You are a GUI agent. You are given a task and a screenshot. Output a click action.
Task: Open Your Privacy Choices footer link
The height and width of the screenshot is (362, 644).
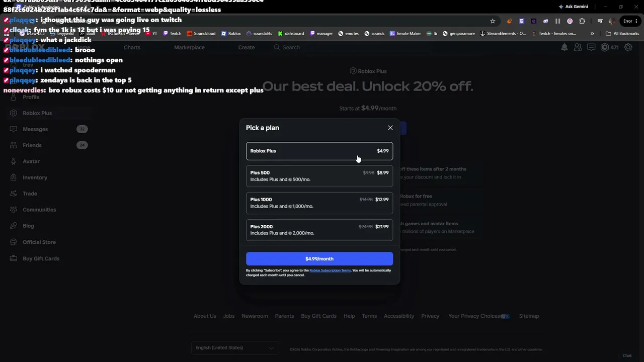(479, 316)
